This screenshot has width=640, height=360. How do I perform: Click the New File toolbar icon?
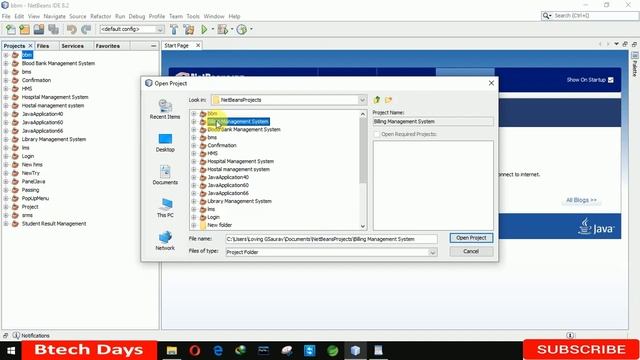click(11, 29)
